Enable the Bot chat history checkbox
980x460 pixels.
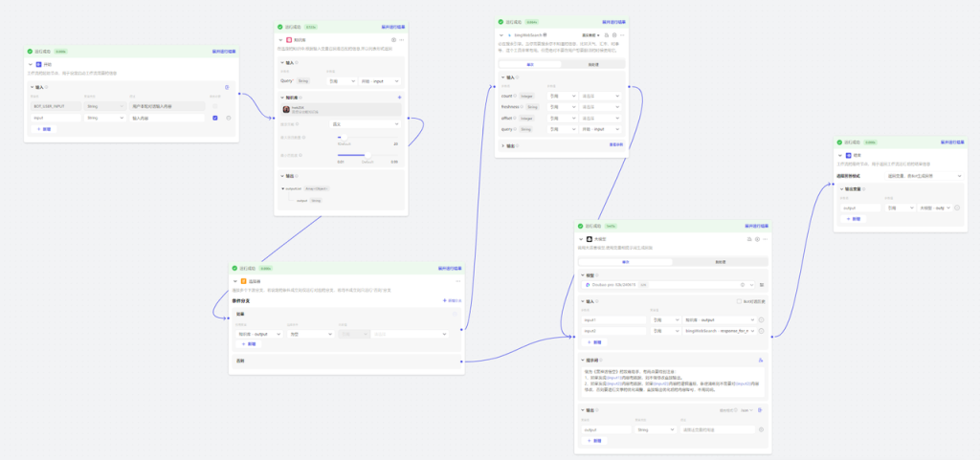tap(739, 301)
